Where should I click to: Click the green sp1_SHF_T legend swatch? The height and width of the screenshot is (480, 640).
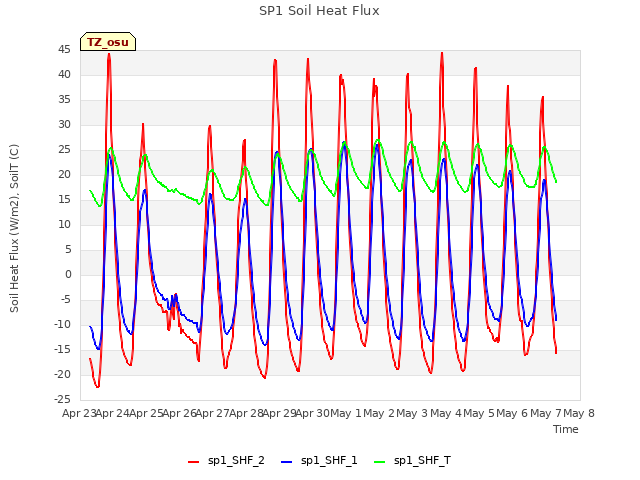380,462
